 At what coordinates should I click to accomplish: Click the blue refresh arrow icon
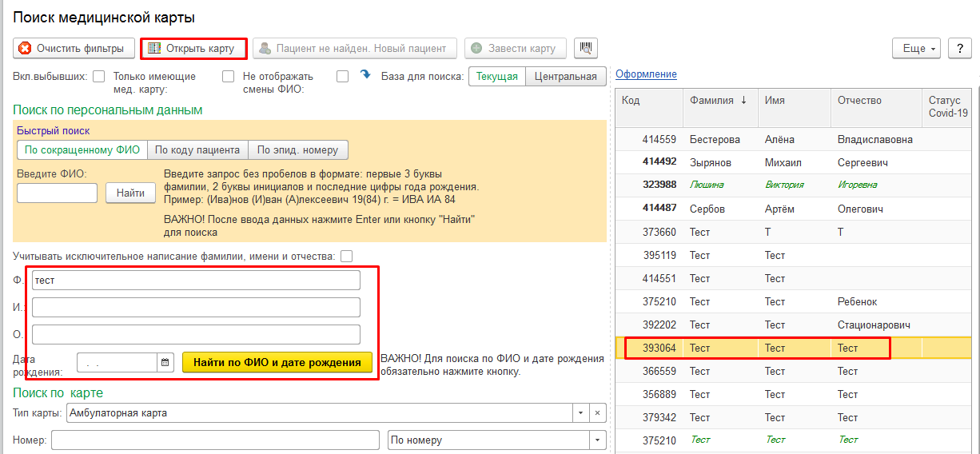coord(365,75)
